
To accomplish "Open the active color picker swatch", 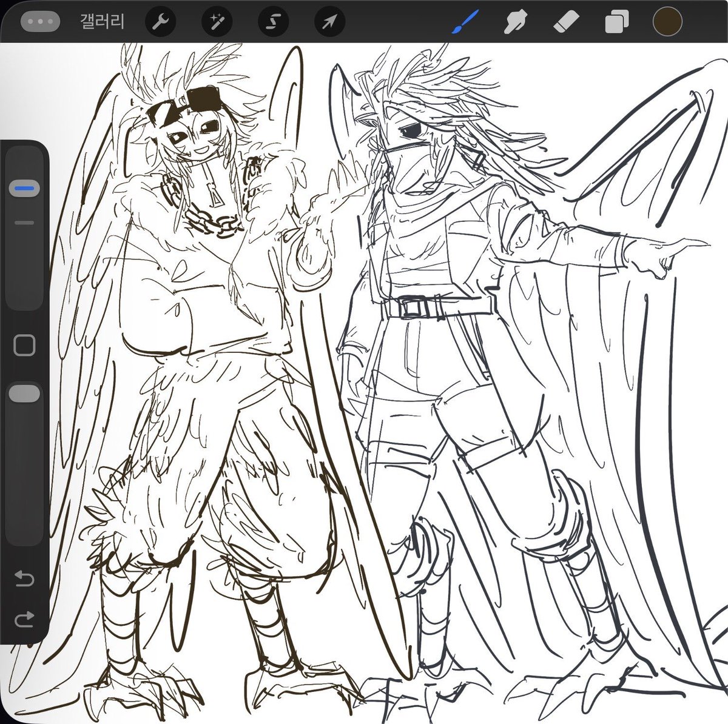I will coord(668,22).
